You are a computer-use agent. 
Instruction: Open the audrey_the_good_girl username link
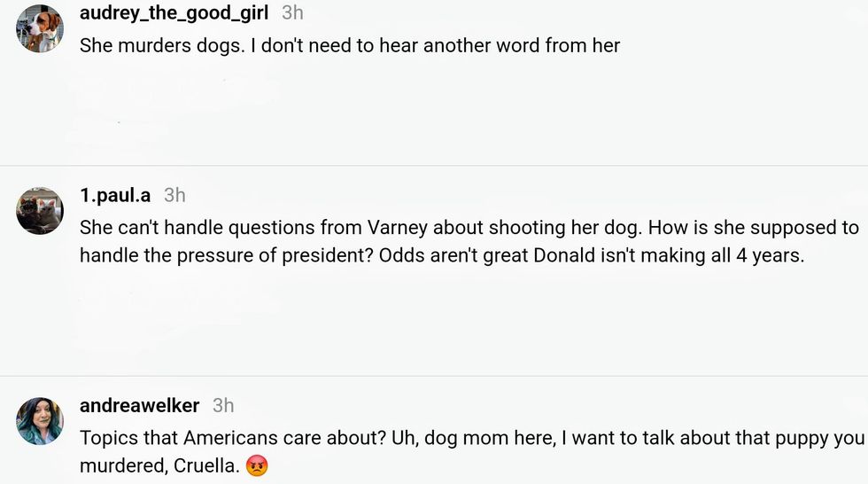174,12
